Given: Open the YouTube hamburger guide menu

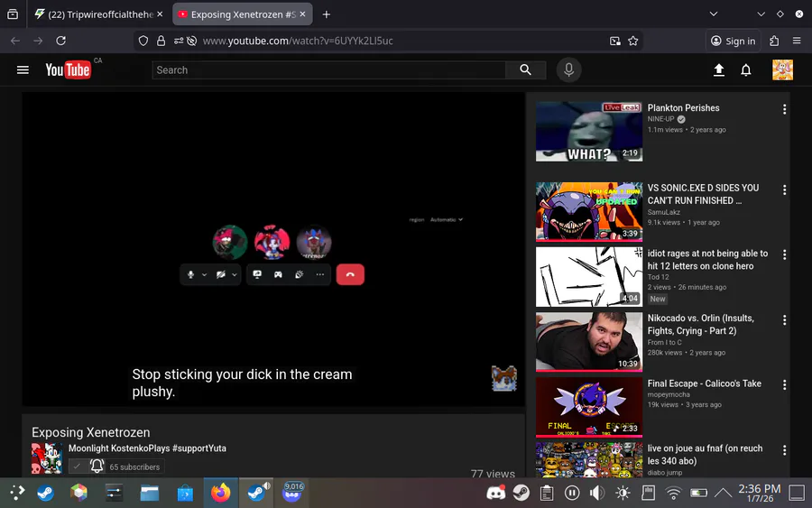Looking at the screenshot, I should click(23, 69).
